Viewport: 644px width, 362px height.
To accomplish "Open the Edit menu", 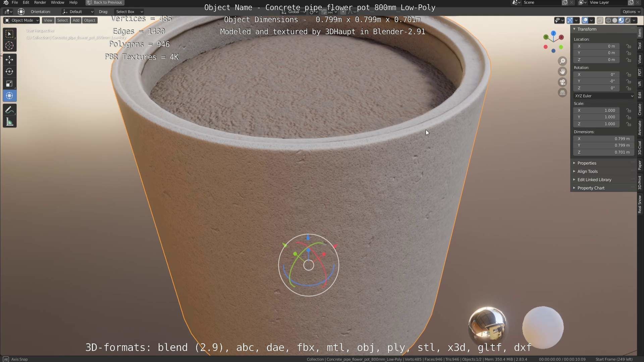I will point(26,2).
